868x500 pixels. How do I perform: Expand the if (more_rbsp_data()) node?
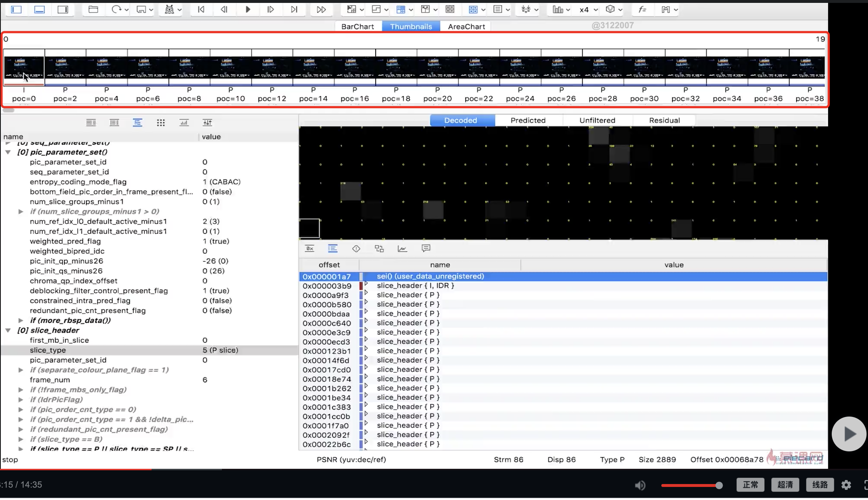pos(21,321)
